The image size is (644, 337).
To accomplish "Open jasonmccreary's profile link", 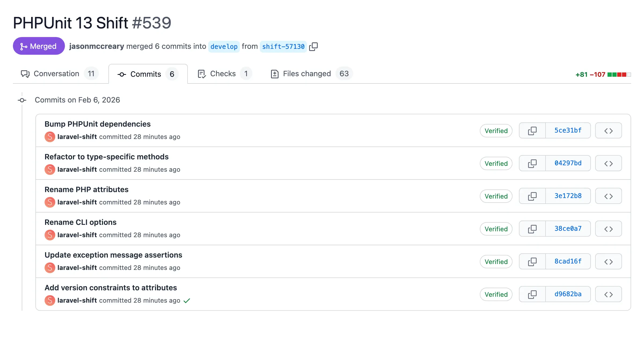I will [x=97, y=46].
